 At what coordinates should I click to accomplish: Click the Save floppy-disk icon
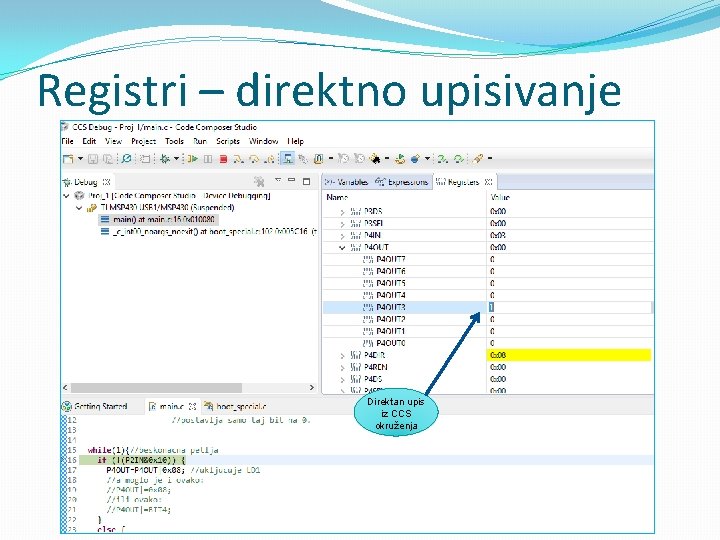point(93,159)
